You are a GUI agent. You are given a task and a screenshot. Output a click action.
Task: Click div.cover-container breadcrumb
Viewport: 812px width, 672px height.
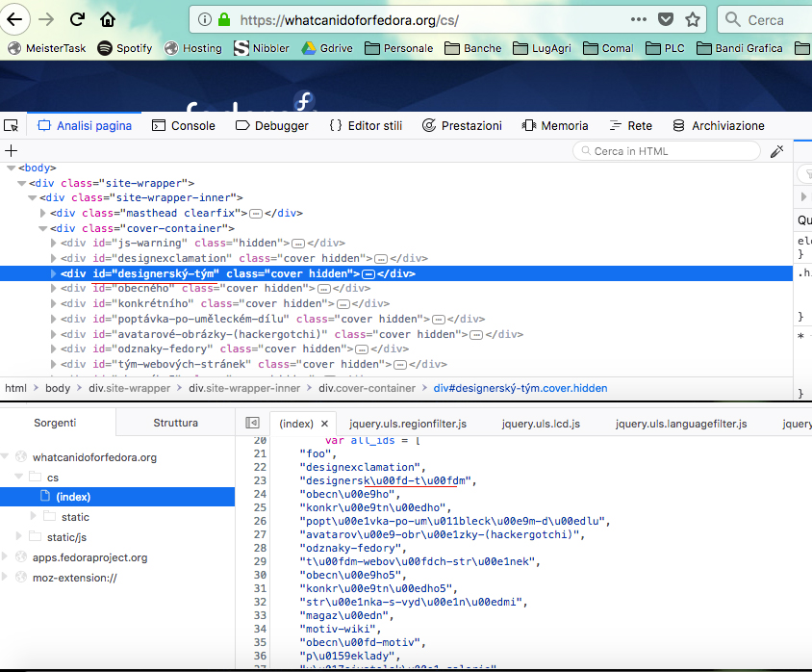(x=367, y=388)
